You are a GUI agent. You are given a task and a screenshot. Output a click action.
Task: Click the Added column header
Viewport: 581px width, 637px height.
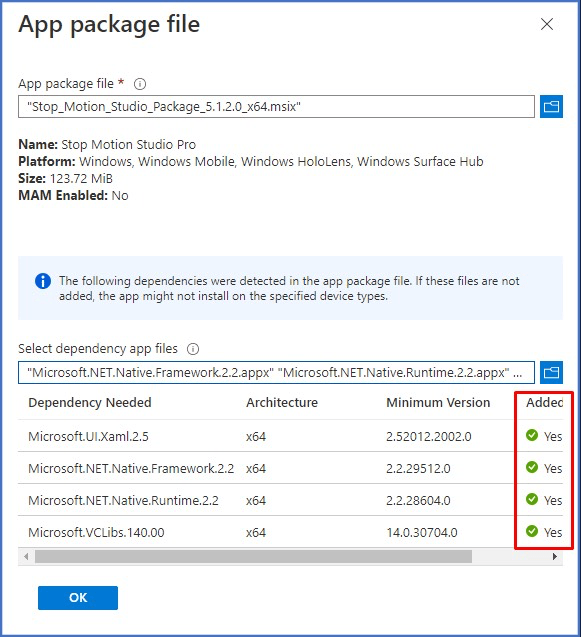pyautogui.click(x=544, y=402)
